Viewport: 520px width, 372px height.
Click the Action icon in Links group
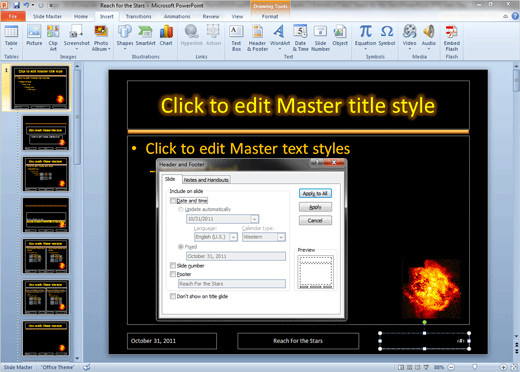213,36
